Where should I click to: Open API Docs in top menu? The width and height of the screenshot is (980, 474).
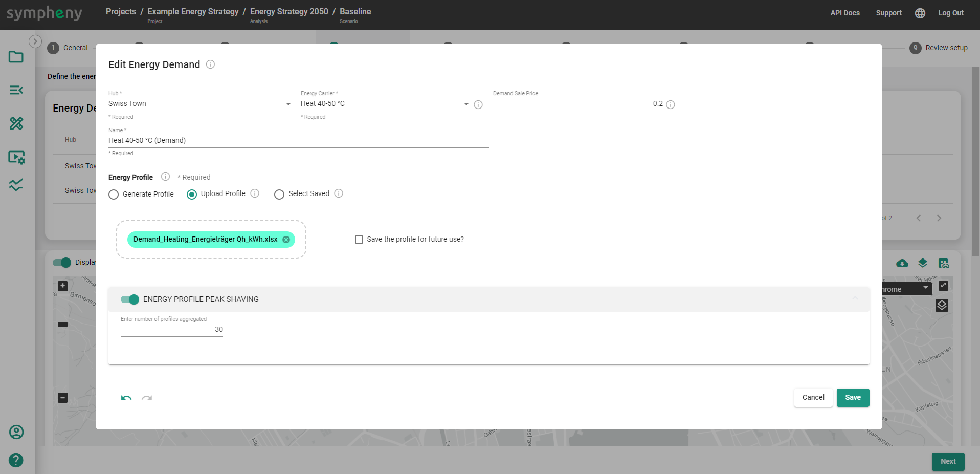point(844,13)
